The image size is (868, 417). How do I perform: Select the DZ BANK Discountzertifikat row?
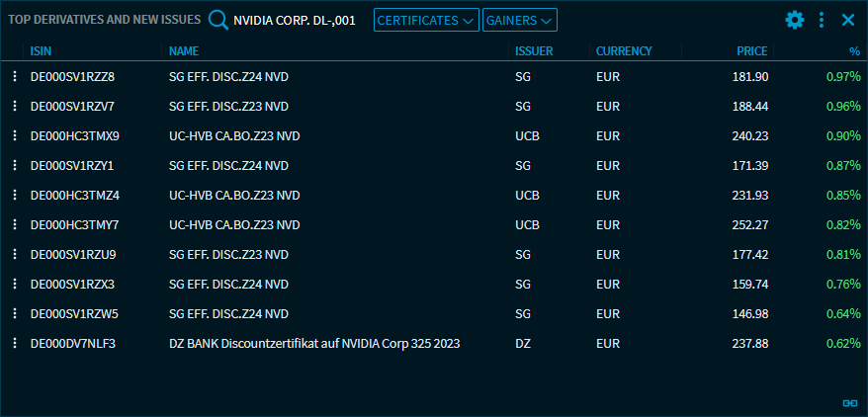point(314,344)
